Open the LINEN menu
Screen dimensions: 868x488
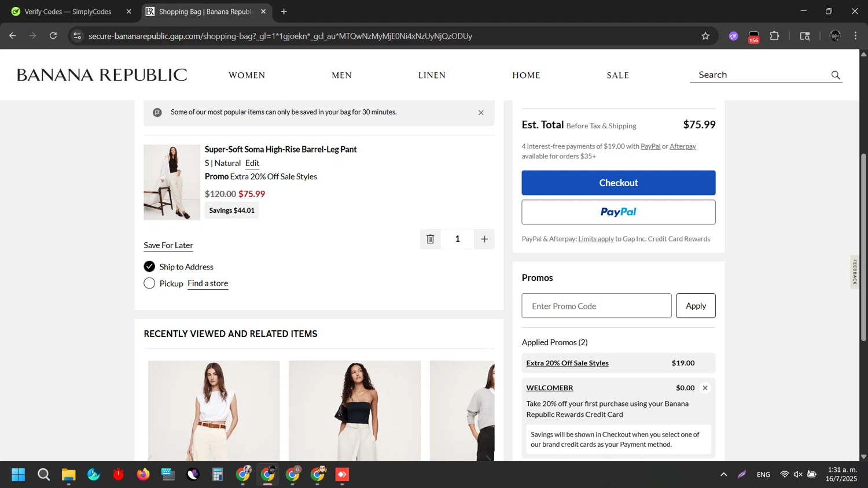[x=432, y=75]
